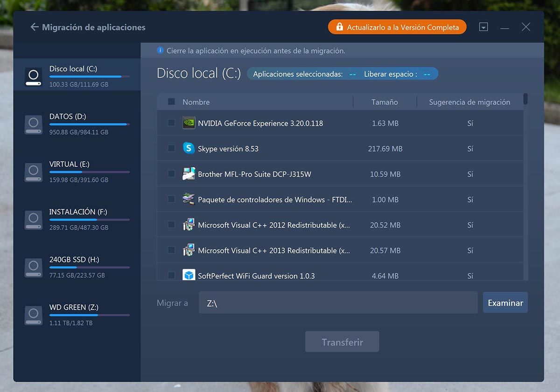Select the WD GREEN (Z:) drive
This screenshot has height=392, width=560.
pos(77,315)
